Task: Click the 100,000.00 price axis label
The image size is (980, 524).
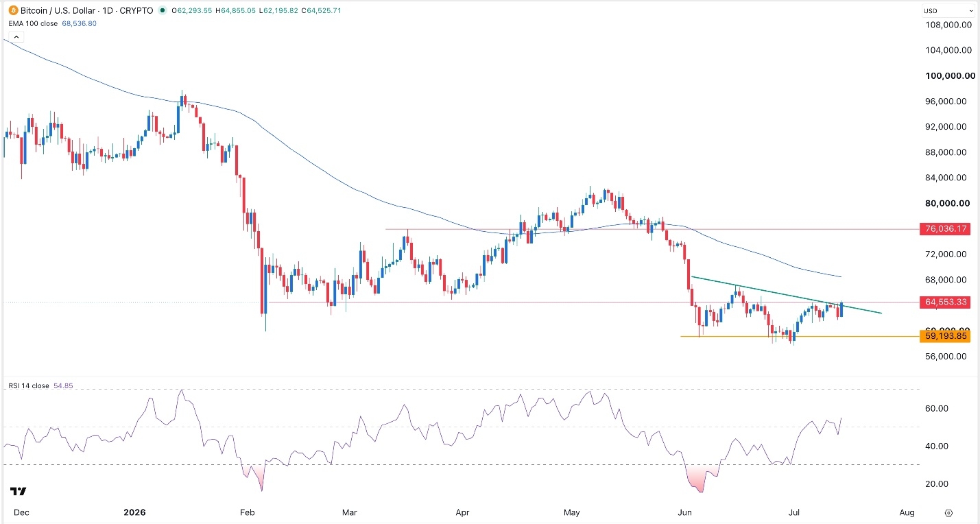Action: (949, 76)
